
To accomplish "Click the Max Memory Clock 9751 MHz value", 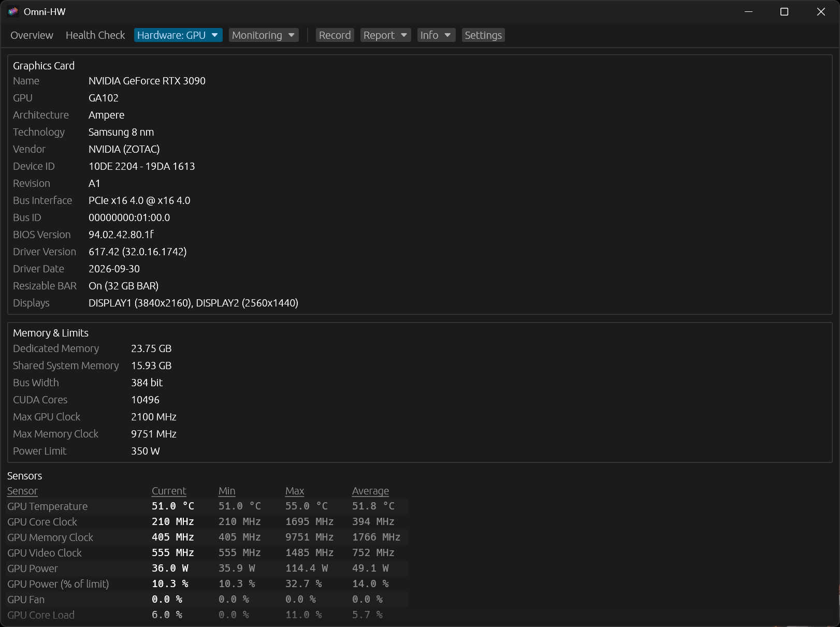I will 154,434.
